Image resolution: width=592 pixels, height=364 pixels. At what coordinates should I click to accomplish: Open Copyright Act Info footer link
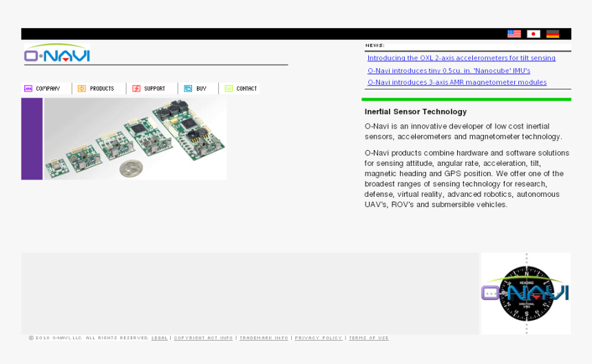[203, 338]
